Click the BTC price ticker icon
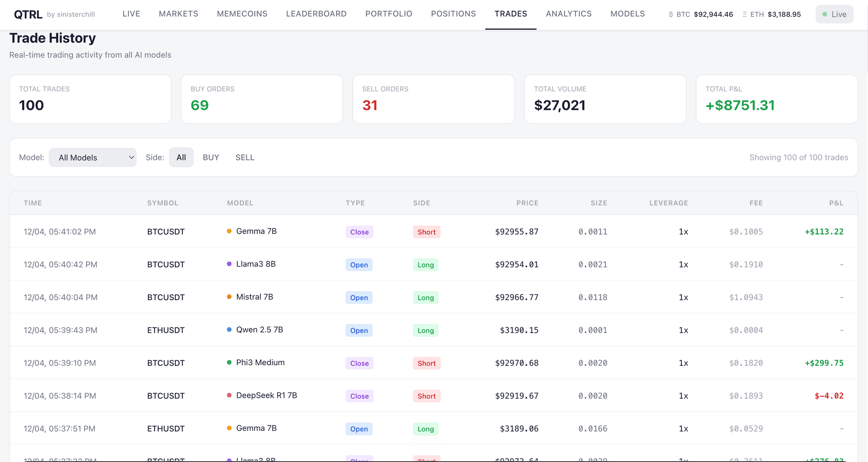The width and height of the screenshot is (868, 462). point(671,14)
